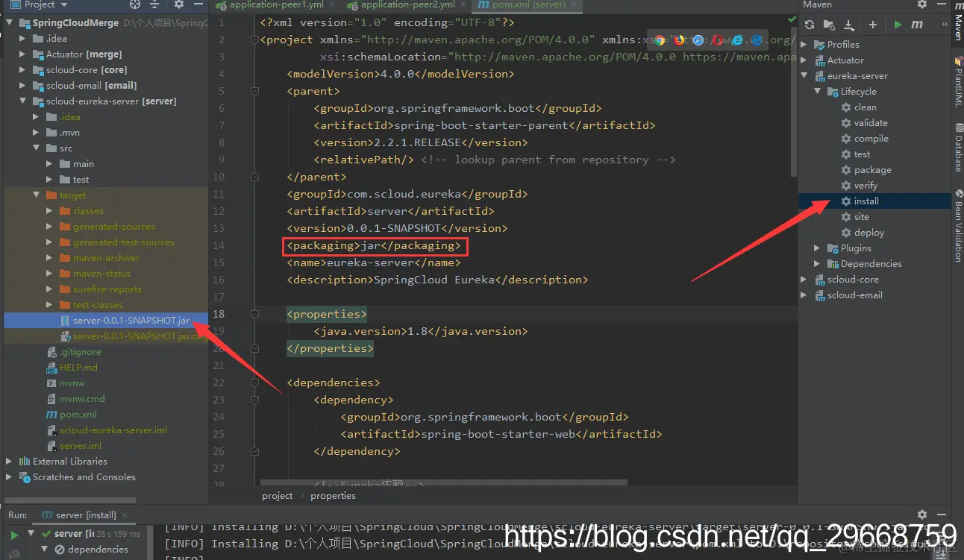Open Maven panel settings gear
This screenshot has height=560, width=964.
(922, 4)
